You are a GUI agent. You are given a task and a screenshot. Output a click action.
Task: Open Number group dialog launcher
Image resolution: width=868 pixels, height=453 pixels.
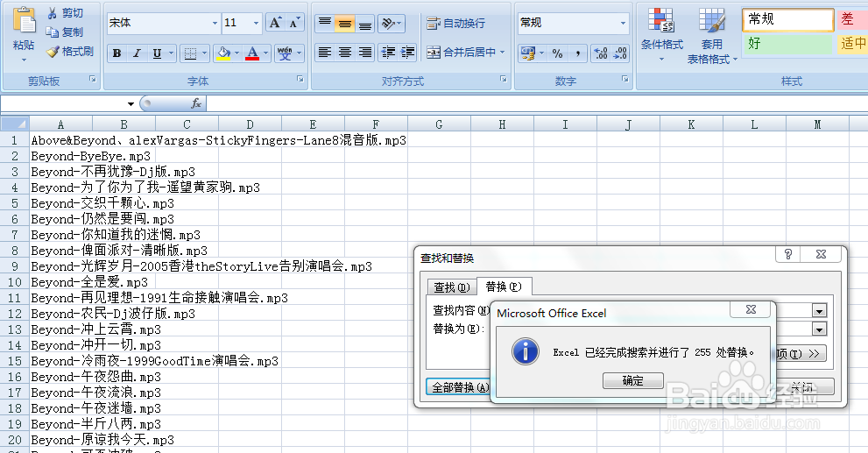(625, 79)
